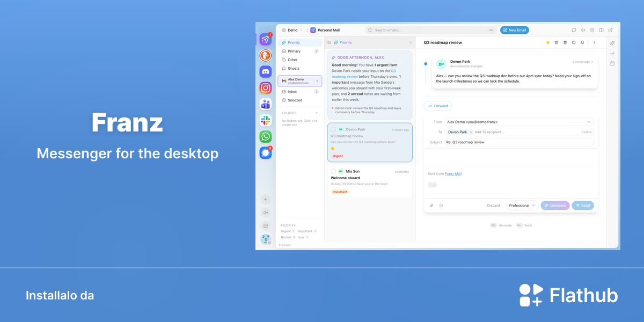Open the emoji picker in reply

click(x=441, y=206)
